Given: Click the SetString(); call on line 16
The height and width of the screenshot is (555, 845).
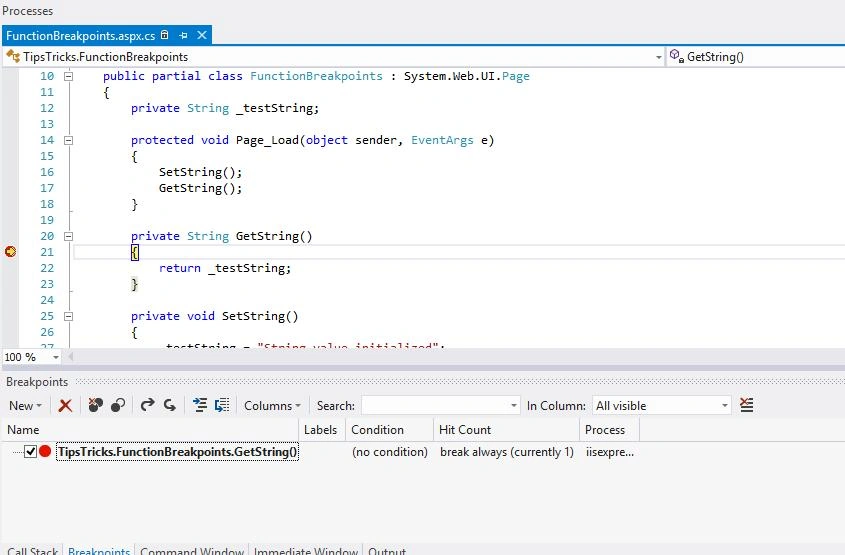Looking at the screenshot, I should click(x=200, y=172).
